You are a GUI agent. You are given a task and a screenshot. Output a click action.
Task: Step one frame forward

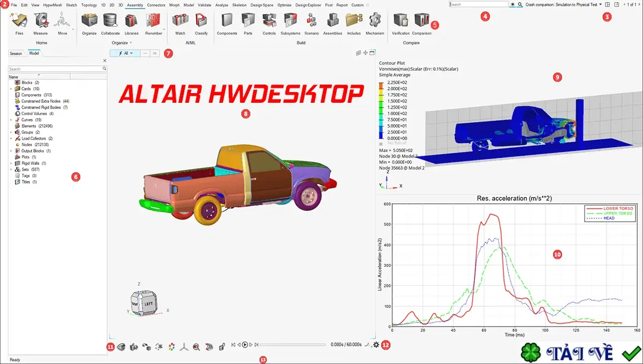click(x=251, y=345)
